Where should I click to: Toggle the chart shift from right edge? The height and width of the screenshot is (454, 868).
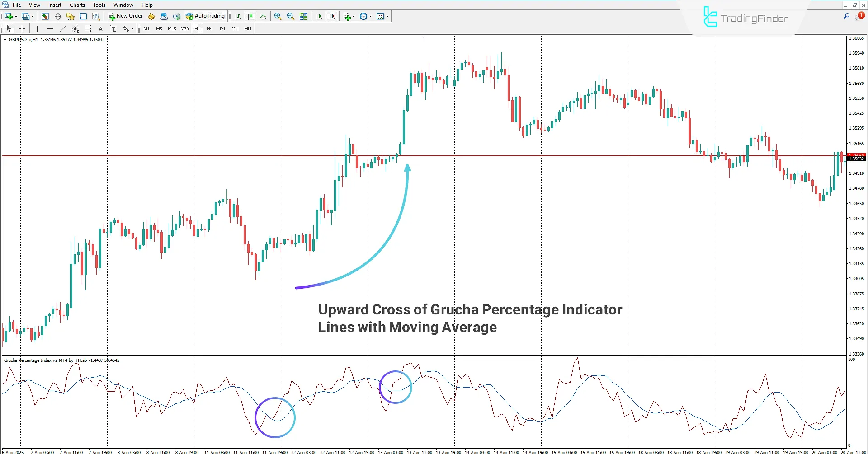(332, 16)
